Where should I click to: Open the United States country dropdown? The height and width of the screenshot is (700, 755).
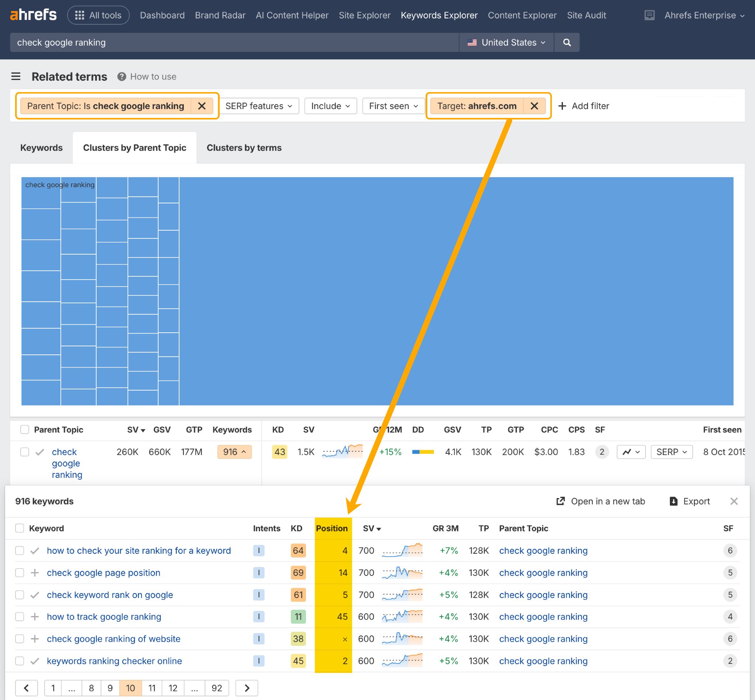click(506, 42)
